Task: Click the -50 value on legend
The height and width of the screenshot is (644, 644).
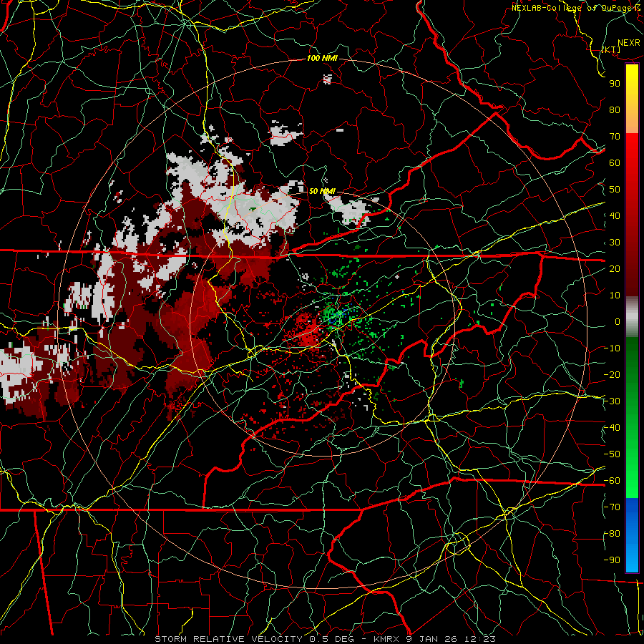Action: [x=612, y=454]
